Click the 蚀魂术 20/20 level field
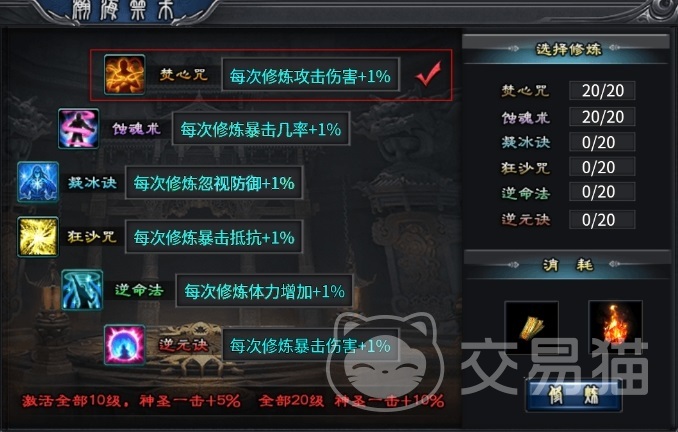This screenshot has width=678, height=432. point(602,117)
